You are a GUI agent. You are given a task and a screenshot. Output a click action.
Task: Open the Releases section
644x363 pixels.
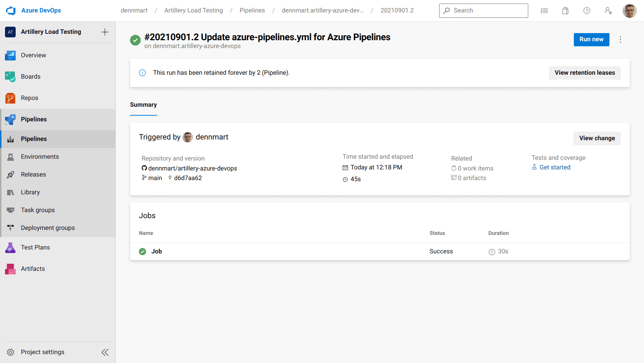point(34,174)
